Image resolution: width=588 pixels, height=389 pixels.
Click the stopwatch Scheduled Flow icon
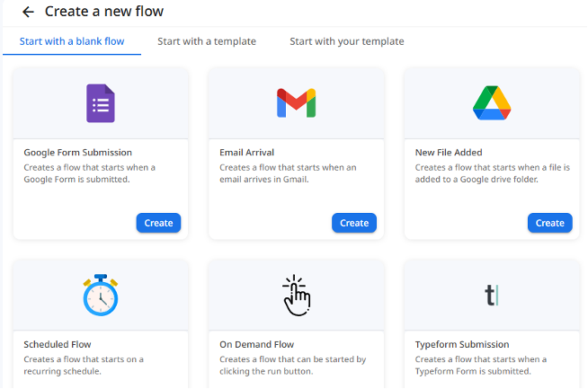[x=101, y=295]
